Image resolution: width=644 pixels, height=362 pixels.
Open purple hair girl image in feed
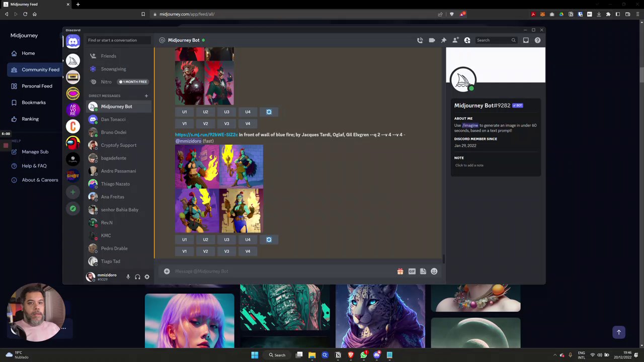click(190, 321)
